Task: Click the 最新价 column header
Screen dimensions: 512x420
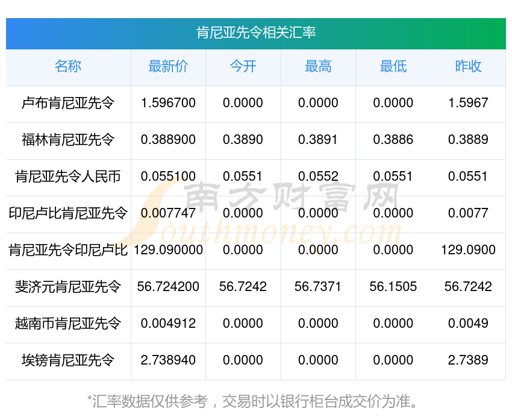Action: [168, 67]
